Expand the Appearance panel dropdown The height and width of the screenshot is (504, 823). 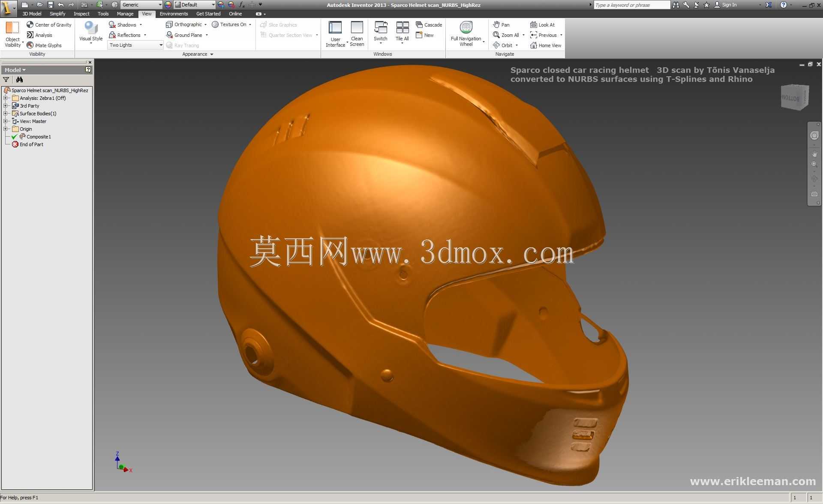(212, 54)
